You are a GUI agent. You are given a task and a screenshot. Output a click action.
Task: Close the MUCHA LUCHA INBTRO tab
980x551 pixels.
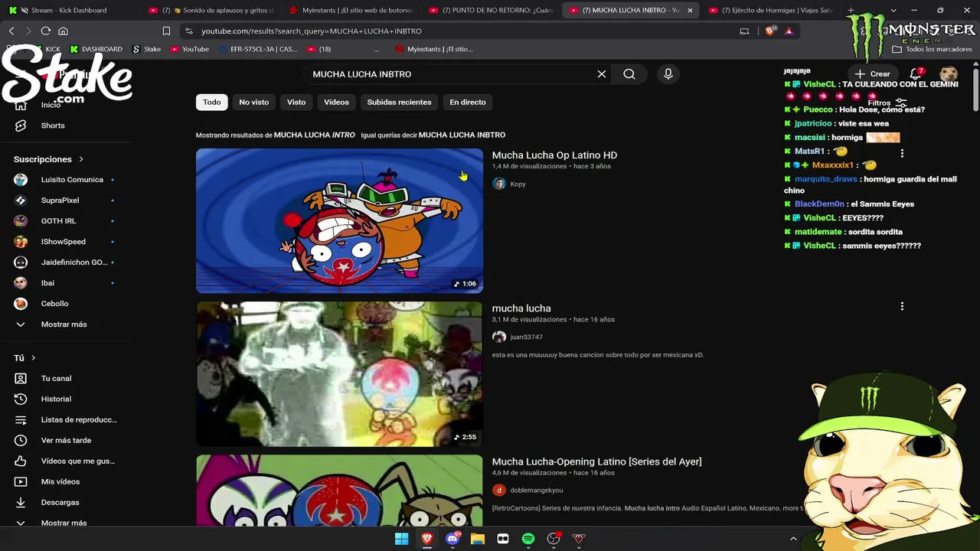click(690, 11)
